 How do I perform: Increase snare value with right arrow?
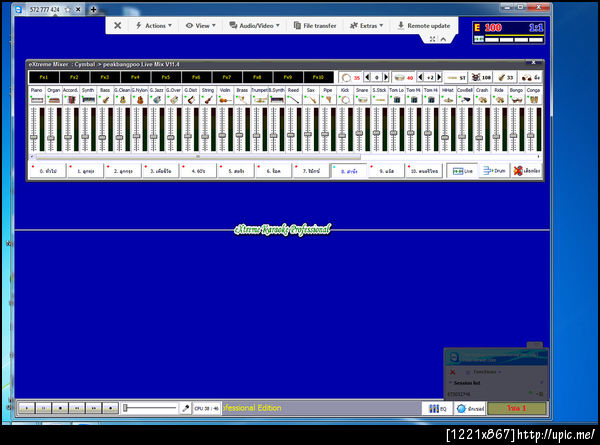click(439, 77)
